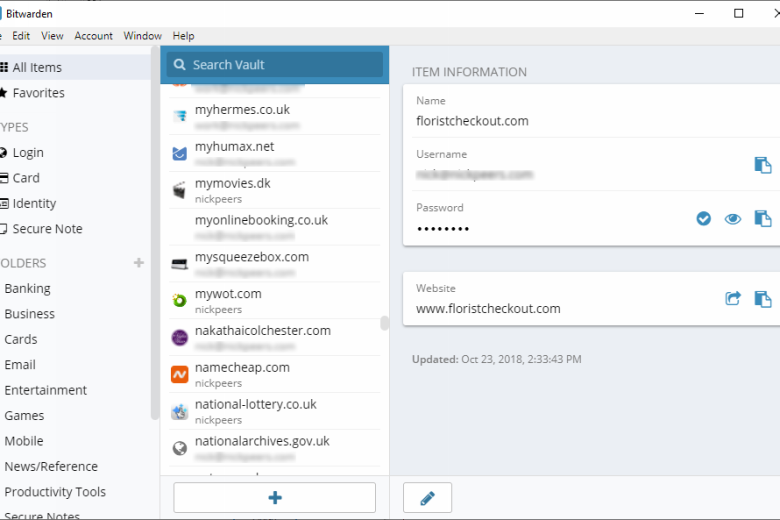Show Favorites items
The width and height of the screenshot is (780, 520).
click(x=38, y=93)
